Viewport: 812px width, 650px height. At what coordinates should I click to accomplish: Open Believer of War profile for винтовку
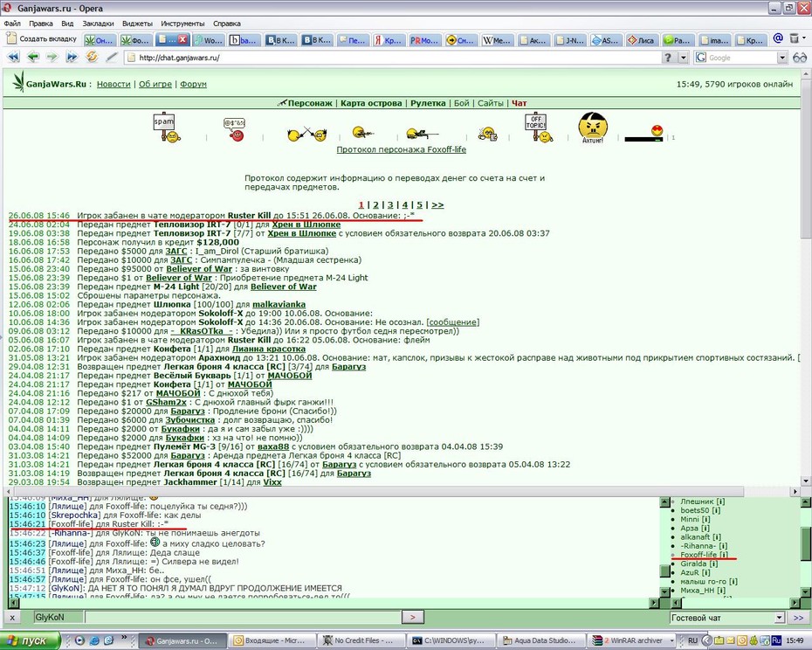pos(199,269)
